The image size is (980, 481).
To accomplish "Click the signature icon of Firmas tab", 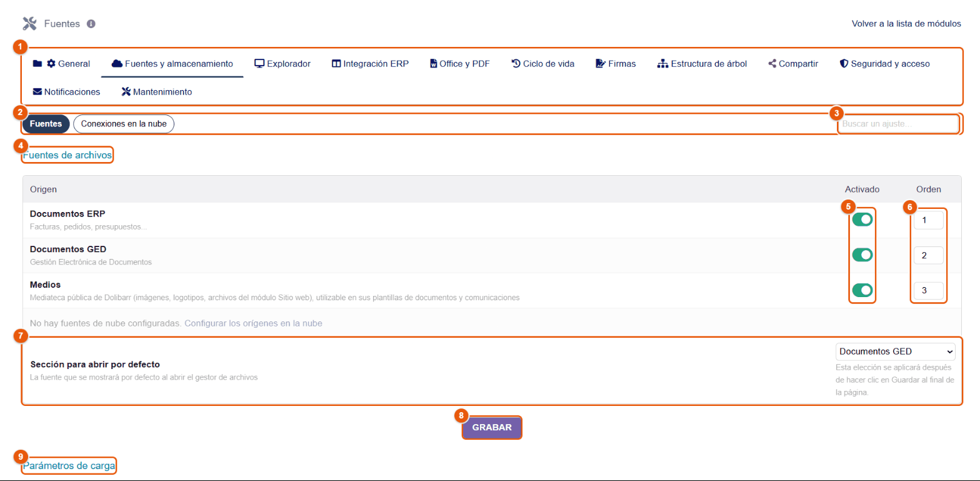I will coord(601,63).
